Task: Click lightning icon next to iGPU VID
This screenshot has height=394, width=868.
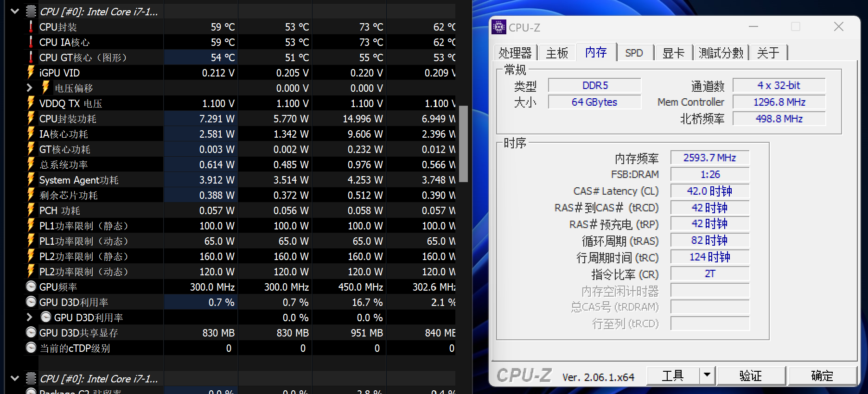Action: pyautogui.click(x=31, y=73)
